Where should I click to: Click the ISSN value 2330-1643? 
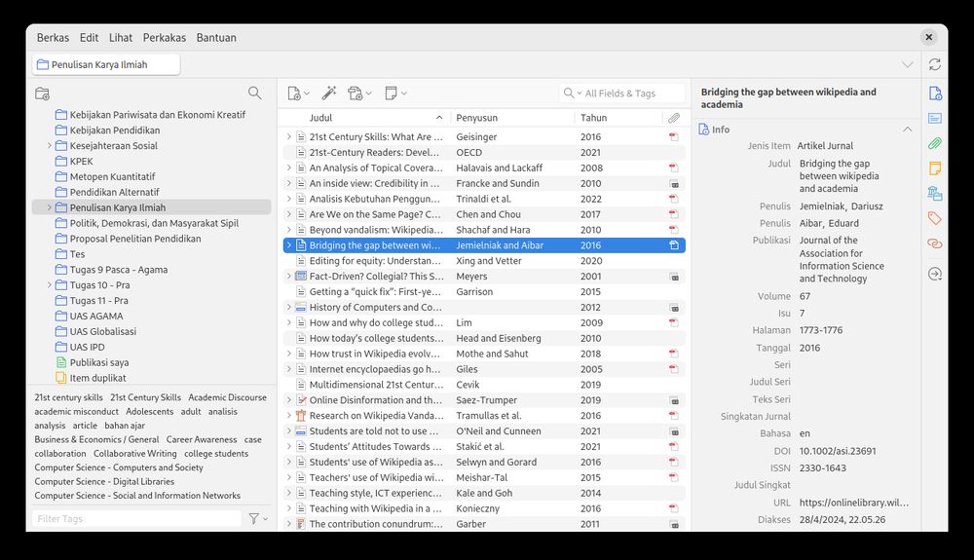pyautogui.click(x=822, y=468)
